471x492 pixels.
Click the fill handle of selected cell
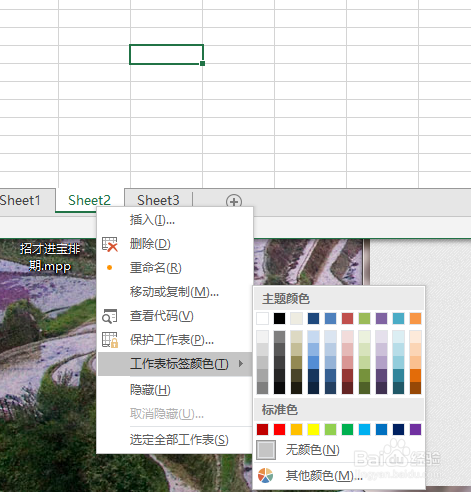[x=203, y=64]
